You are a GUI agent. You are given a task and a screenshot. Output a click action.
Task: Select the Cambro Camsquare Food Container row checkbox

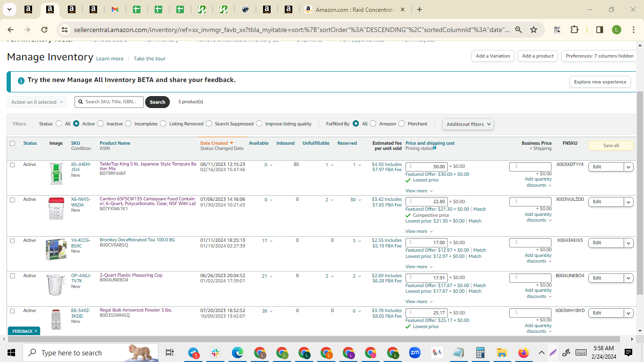tap(12, 200)
